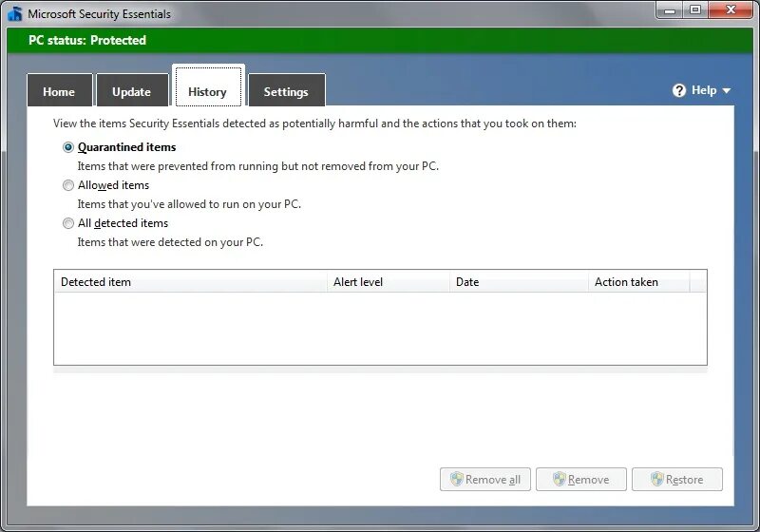Click the Help text label
Image resolution: width=760 pixels, height=532 pixels.
[704, 90]
